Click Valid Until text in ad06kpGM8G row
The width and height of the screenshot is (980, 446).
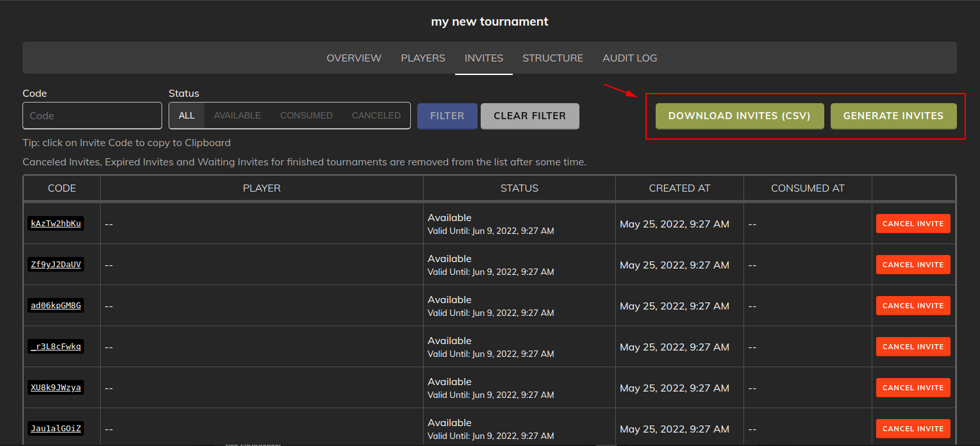491,313
